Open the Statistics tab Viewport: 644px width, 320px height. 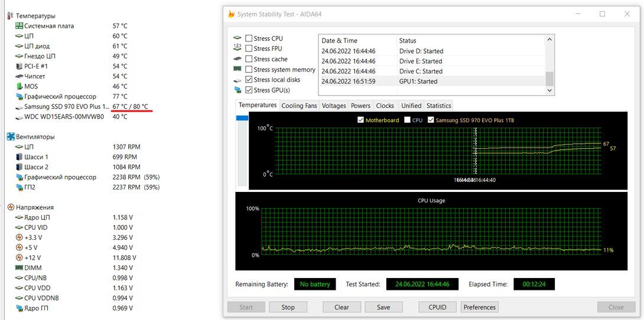[438, 106]
